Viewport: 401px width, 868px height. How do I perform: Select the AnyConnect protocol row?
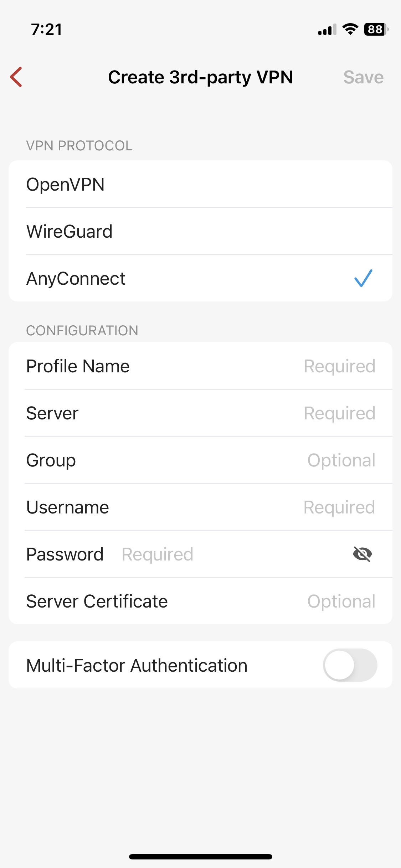tap(200, 278)
